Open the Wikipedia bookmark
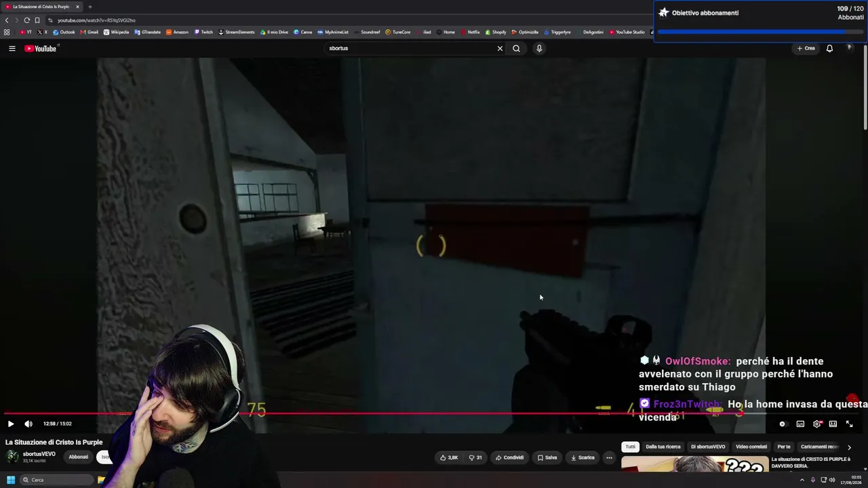 (116, 32)
